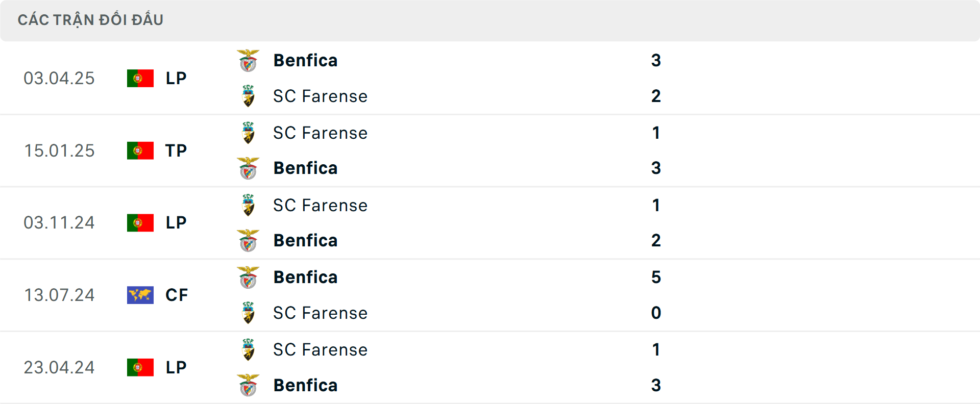Click the Benfica crest in the 03.04.25 match
This screenshot has width=980, height=404.
click(249, 60)
